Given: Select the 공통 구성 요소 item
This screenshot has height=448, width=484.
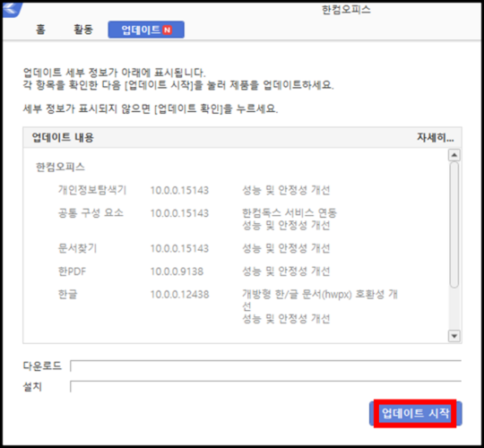Looking at the screenshot, I should click(91, 213).
